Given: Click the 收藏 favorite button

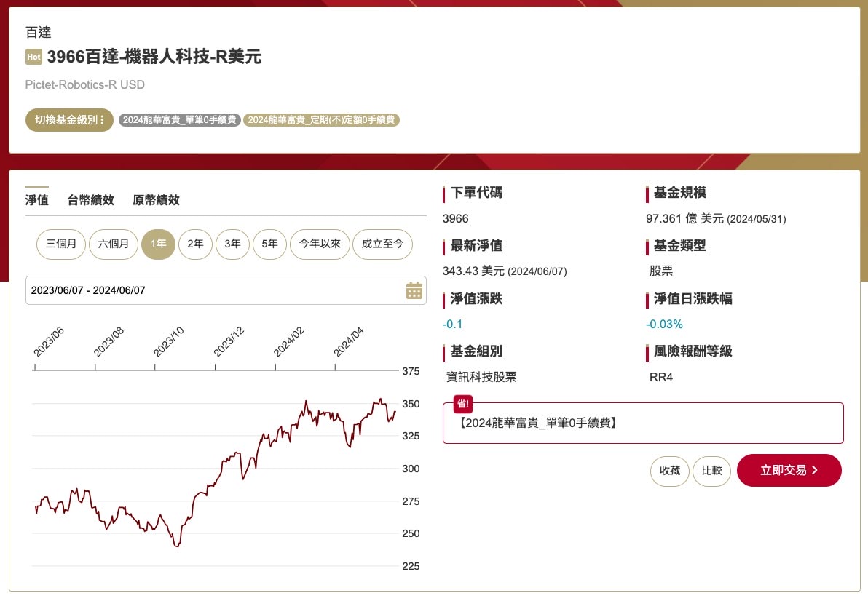Looking at the screenshot, I should pyautogui.click(x=670, y=471).
